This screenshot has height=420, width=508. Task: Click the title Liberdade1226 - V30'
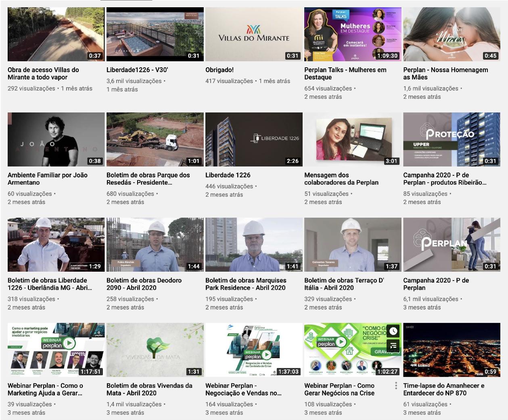point(137,70)
